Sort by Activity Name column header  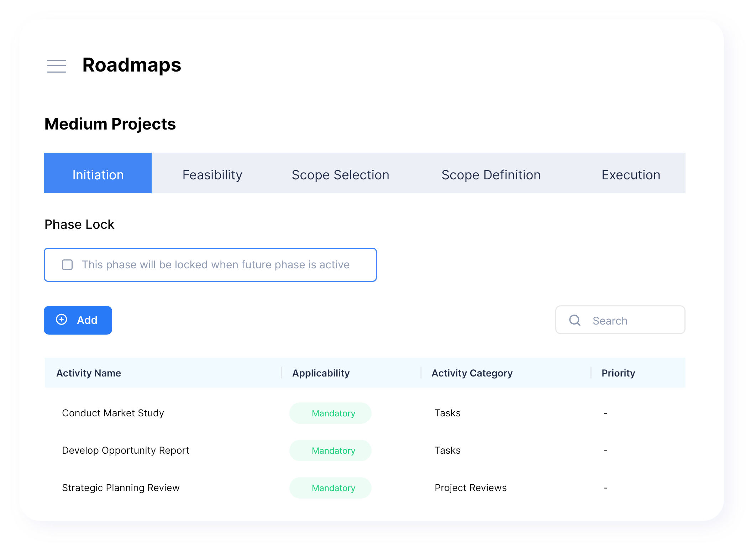click(x=89, y=373)
